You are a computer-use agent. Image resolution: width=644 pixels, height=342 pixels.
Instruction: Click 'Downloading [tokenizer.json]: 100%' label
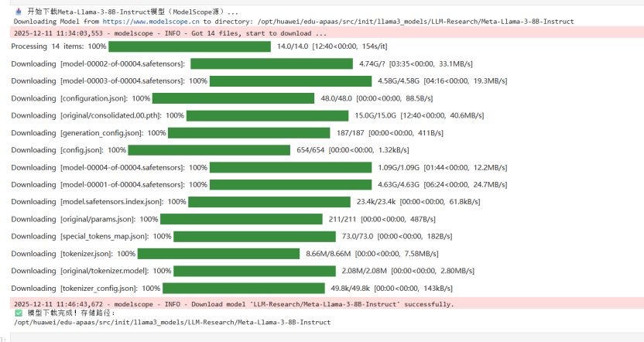pos(73,254)
